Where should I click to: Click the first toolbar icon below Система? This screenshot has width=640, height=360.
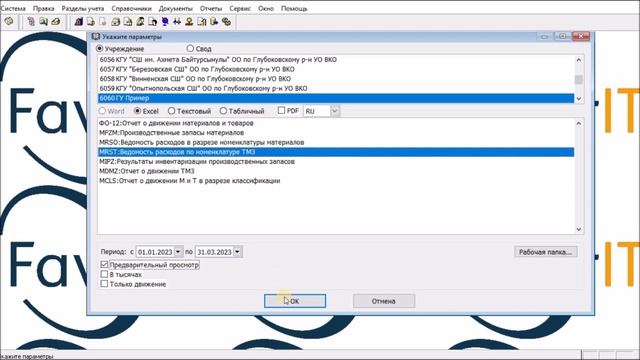(x=9, y=21)
